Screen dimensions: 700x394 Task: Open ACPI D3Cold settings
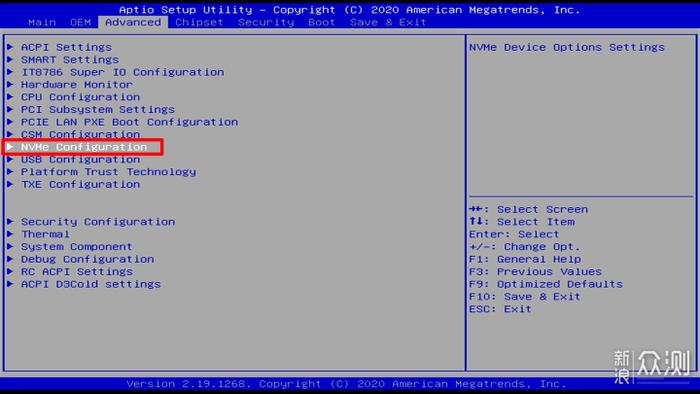coord(91,284)
